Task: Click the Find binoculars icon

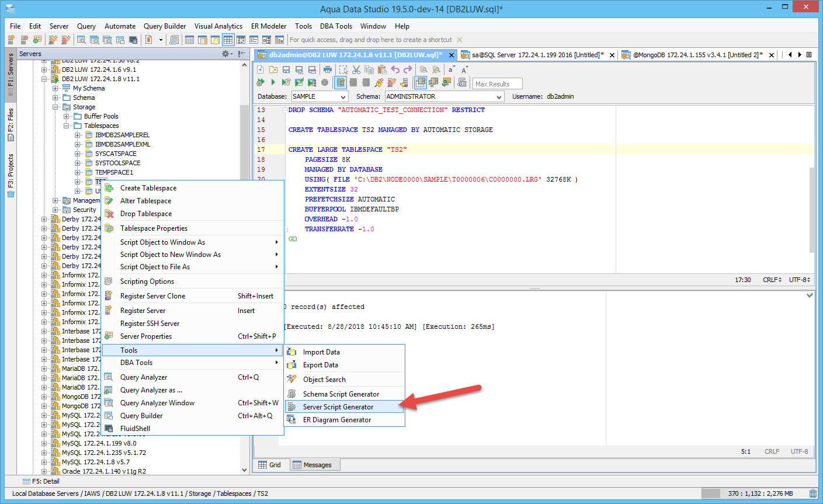Action: [424, 69]
